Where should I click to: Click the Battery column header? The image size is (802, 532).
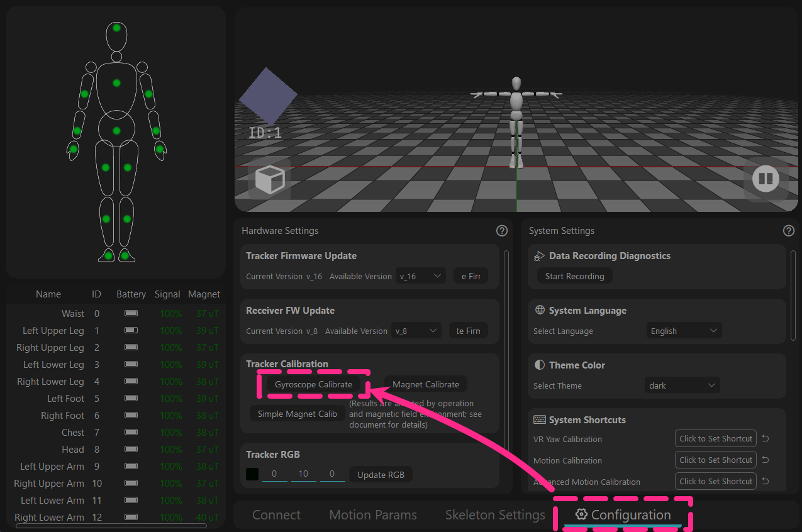point(131,294)
